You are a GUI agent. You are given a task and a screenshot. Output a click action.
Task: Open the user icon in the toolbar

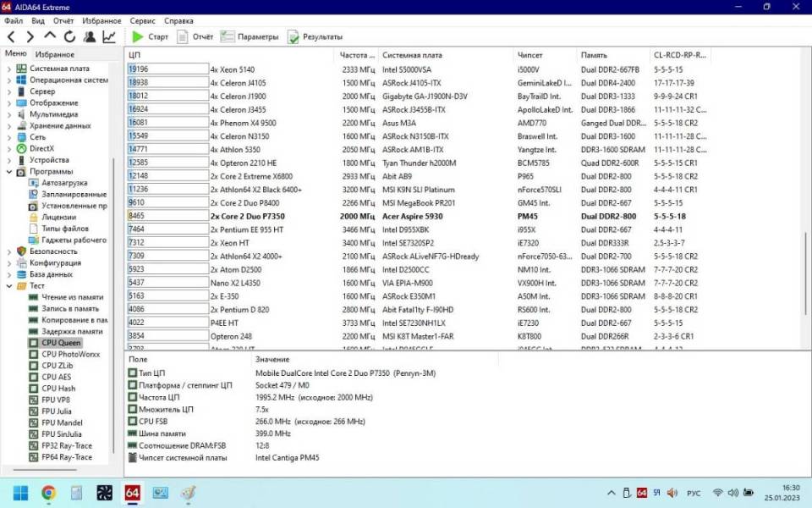(x=90, y=37)
